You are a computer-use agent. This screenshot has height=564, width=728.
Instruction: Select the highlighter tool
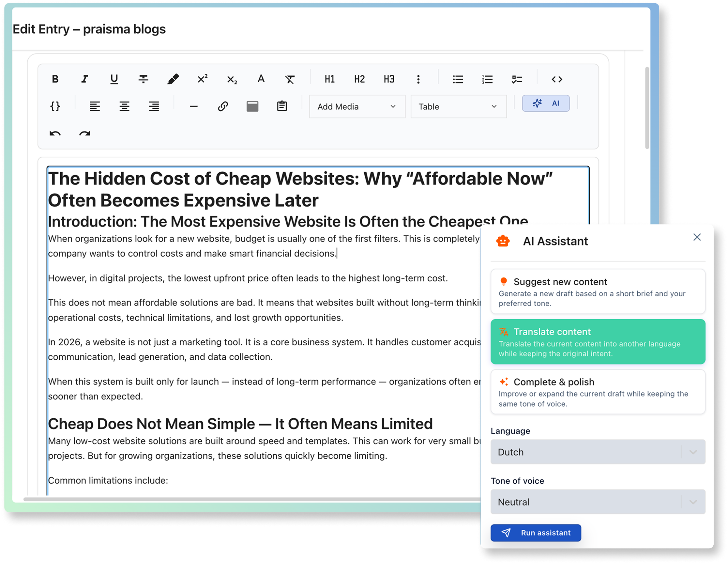click(174, 79)
